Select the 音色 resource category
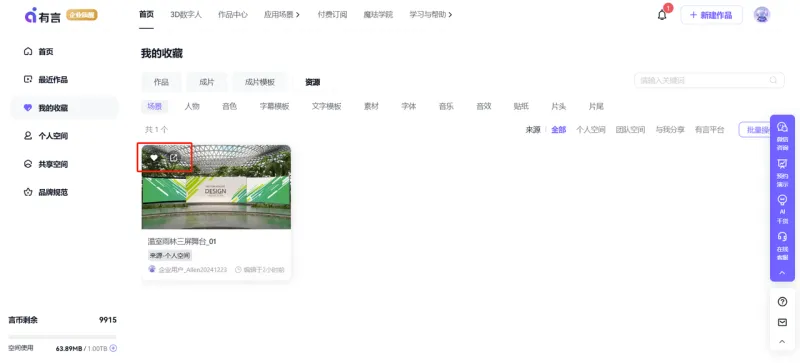Screen dimensions: 800x363 tap(230, 106)
